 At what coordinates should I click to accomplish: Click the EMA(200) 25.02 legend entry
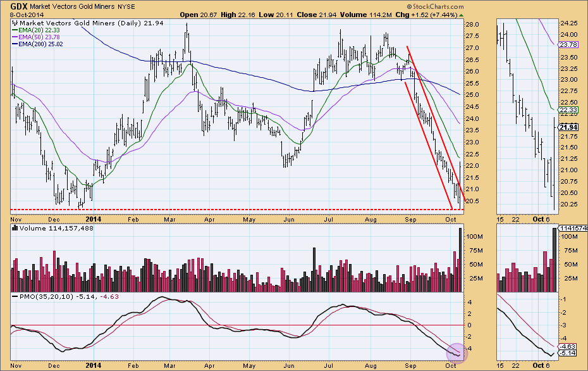[x=37, y=44]
